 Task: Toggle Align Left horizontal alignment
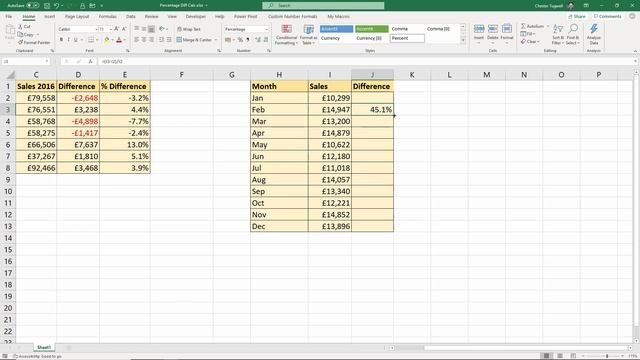136,40
